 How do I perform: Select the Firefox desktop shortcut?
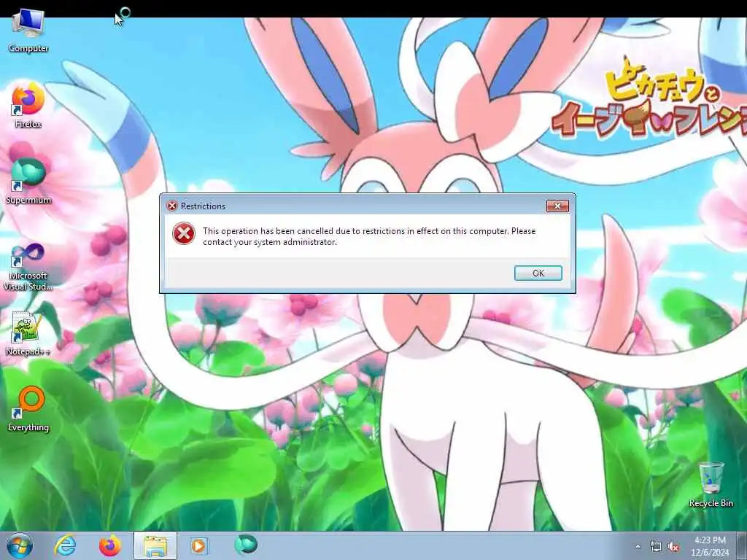(x=28, y=106)
